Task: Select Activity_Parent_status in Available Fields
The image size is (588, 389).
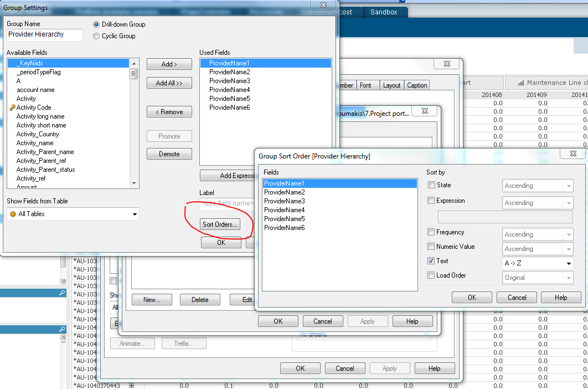Action: click(68, 170)
